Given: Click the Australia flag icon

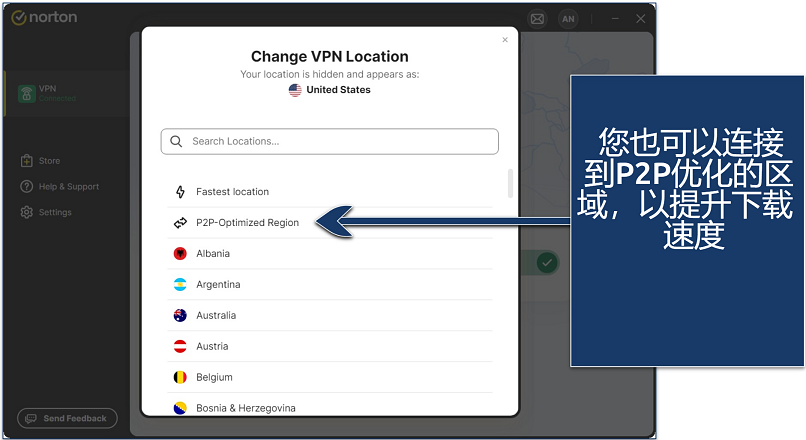Looking at the screenshot, I should point(180,315).
